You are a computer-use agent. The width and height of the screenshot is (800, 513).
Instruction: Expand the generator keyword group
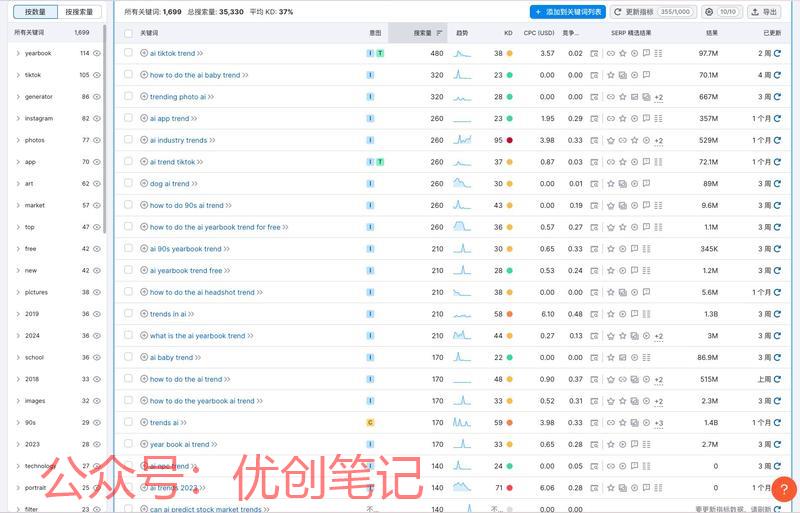coord(18,96)
